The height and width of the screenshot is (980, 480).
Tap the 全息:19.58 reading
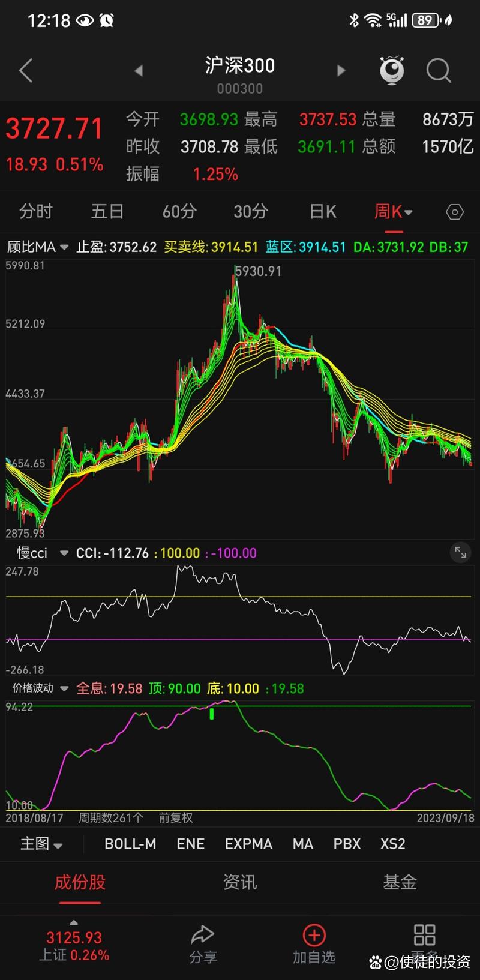[109, 688]
